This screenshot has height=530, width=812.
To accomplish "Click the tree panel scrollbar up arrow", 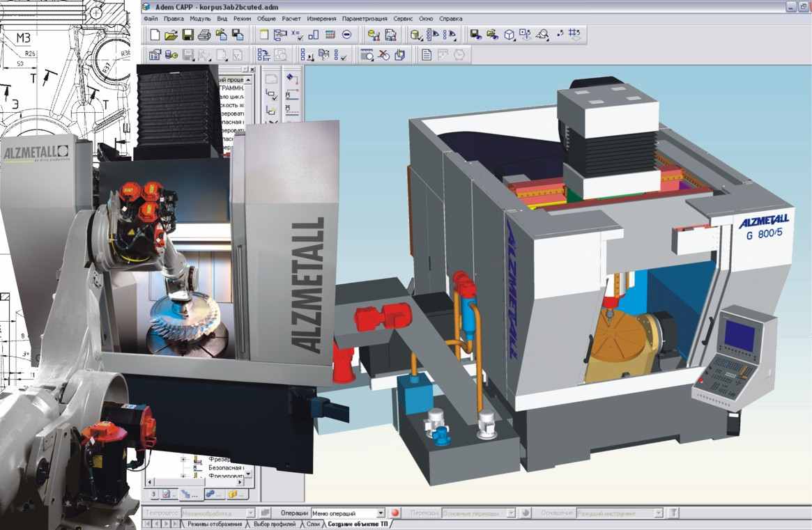I will pos(249,80).
